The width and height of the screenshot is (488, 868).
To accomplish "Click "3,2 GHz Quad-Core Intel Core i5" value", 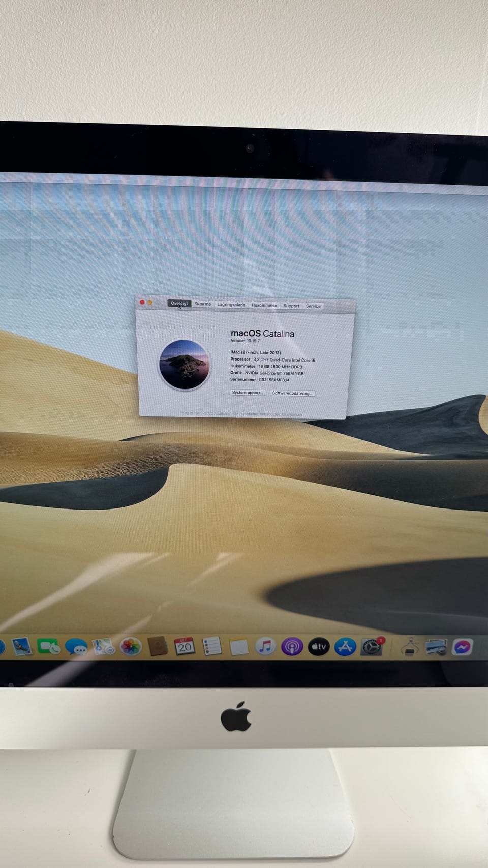I will [284, 360].
